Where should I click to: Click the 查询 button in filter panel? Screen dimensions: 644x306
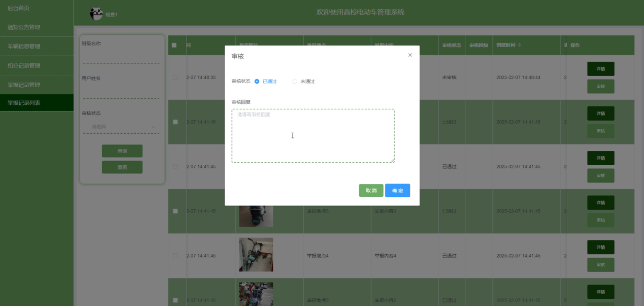tap(122, 151)
